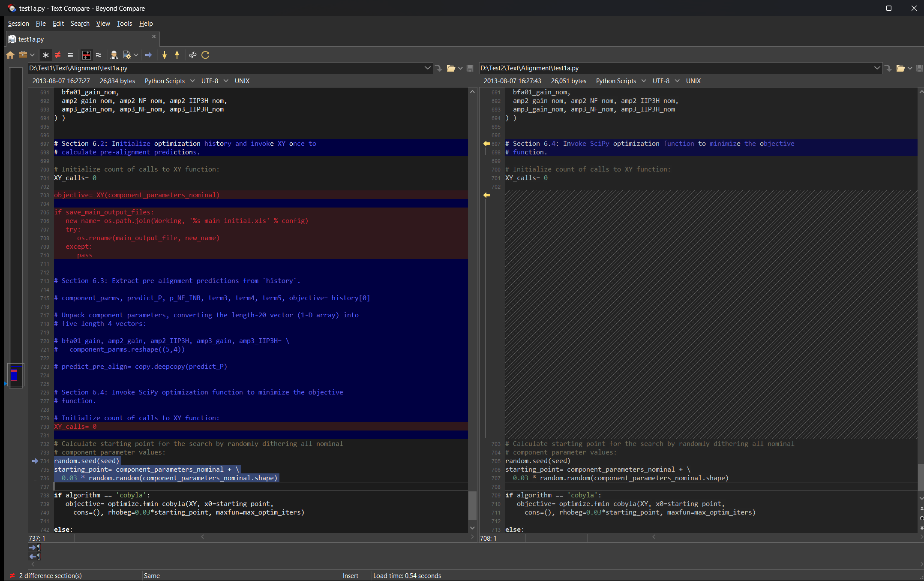This screenshot has height=581, width=924.
Task: Open right file path history dropdown
Action: (877, 68)
